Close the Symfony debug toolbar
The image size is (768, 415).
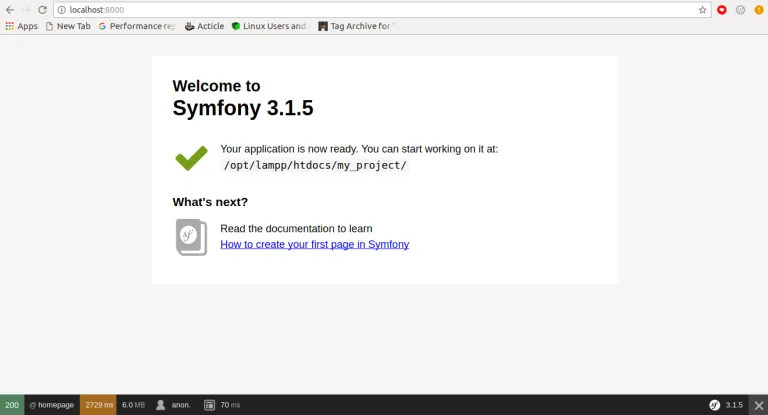(759, 405)
